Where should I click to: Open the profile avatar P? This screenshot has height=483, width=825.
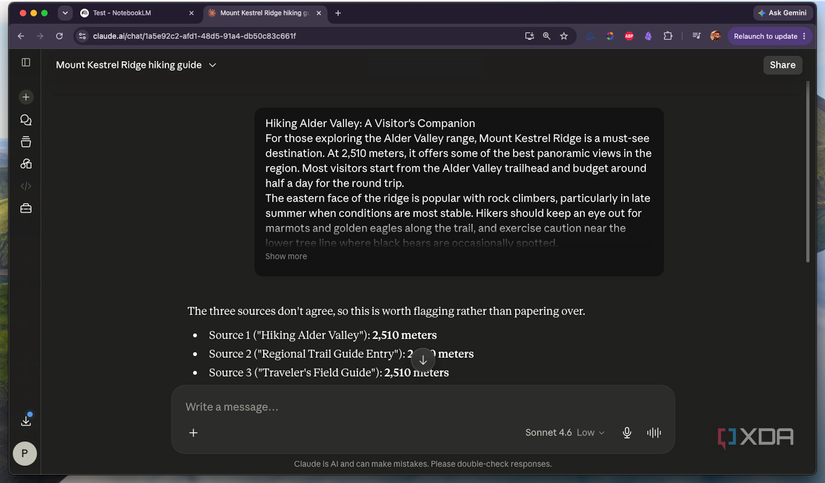pyautogui.click(x=25, y=453)
